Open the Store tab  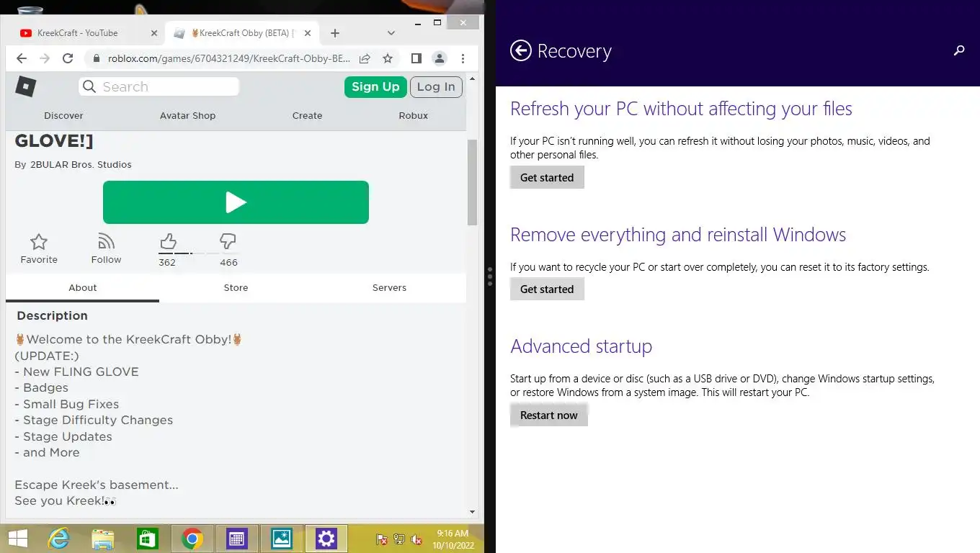coord(236,287)
